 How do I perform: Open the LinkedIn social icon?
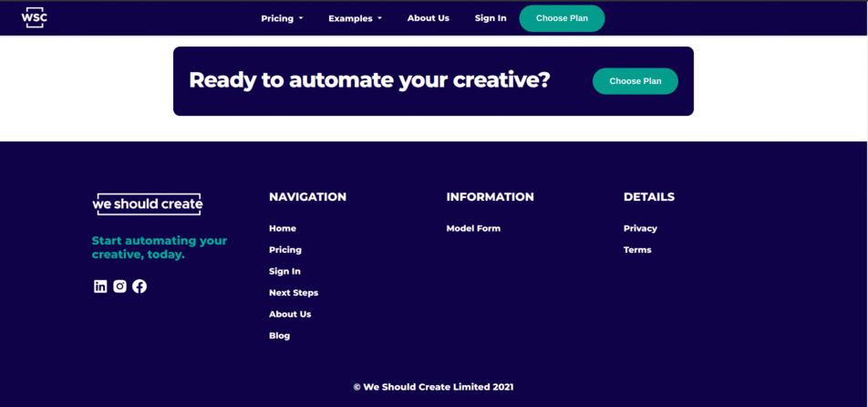pos(100,287)
